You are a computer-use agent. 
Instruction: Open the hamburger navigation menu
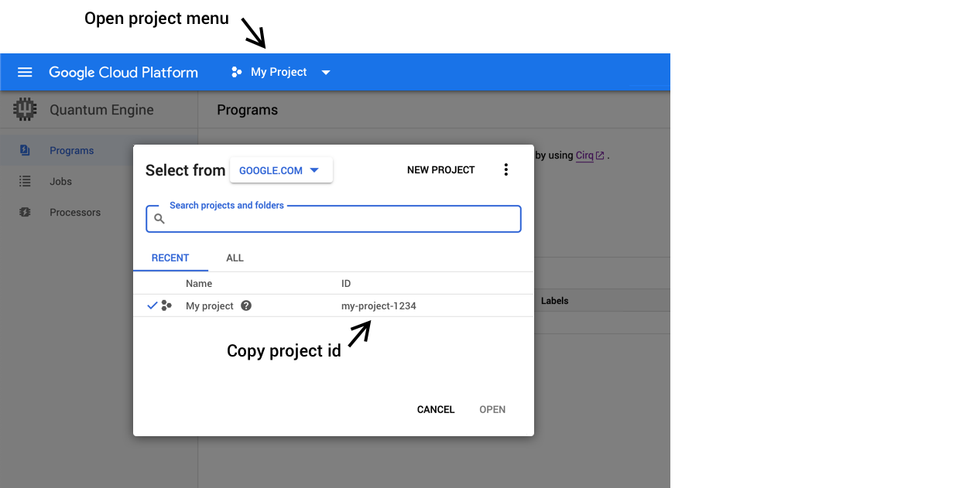tap(25, 72)
